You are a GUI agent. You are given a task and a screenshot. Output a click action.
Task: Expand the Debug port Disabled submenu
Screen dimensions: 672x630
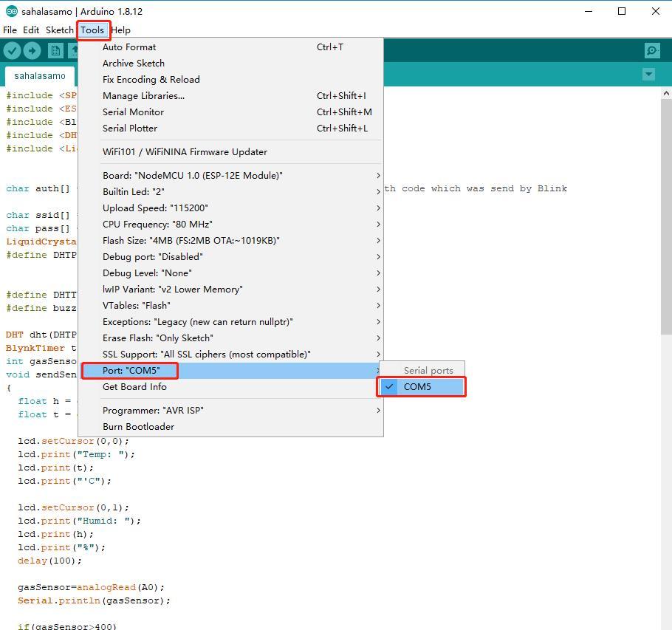pyautogui.click(x=230, y=257)
